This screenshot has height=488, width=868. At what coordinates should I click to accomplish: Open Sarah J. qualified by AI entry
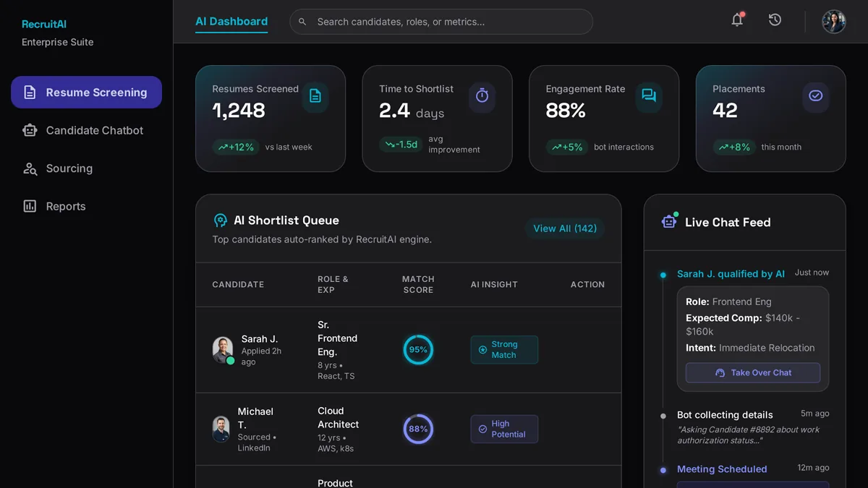pos(731,274)
